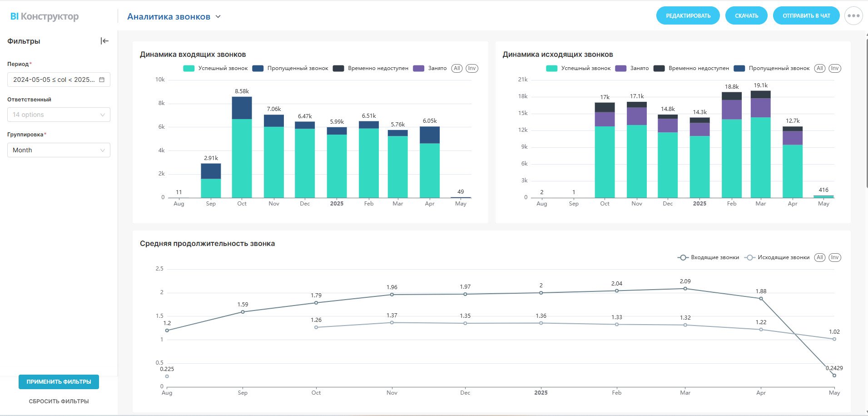Click the BI Конструктор logo

45,16
